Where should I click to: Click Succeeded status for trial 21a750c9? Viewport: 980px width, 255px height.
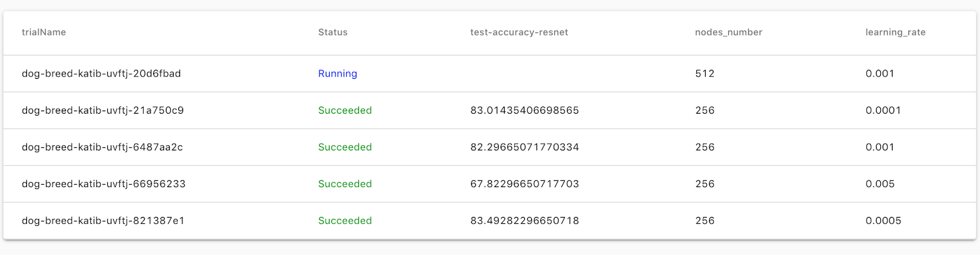click(345, 110)
